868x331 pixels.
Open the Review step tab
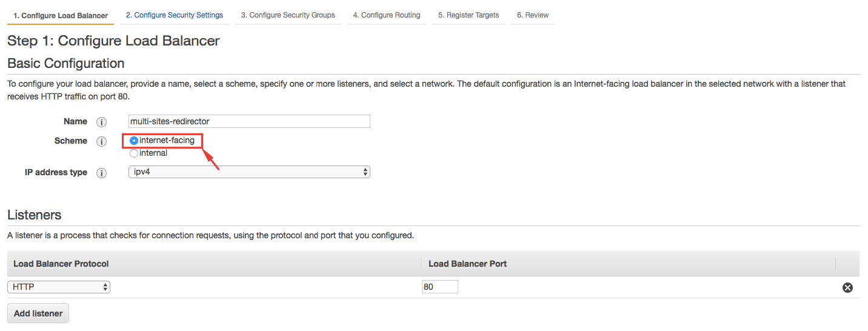[x=532, y=15]
